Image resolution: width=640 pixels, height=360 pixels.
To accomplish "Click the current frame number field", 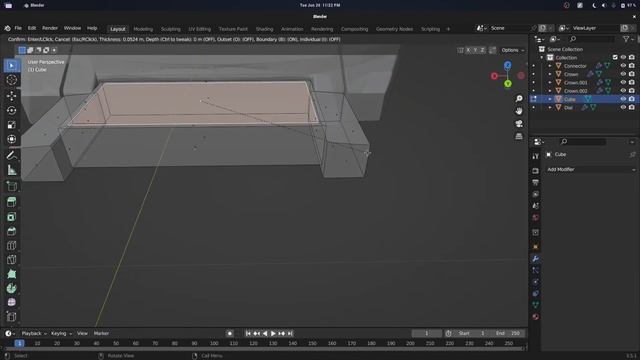I will pyautogui.click(x=427, y=333).
